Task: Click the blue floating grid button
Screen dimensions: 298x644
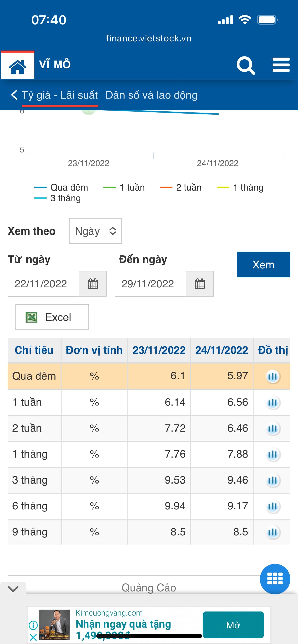Action: 275,579
